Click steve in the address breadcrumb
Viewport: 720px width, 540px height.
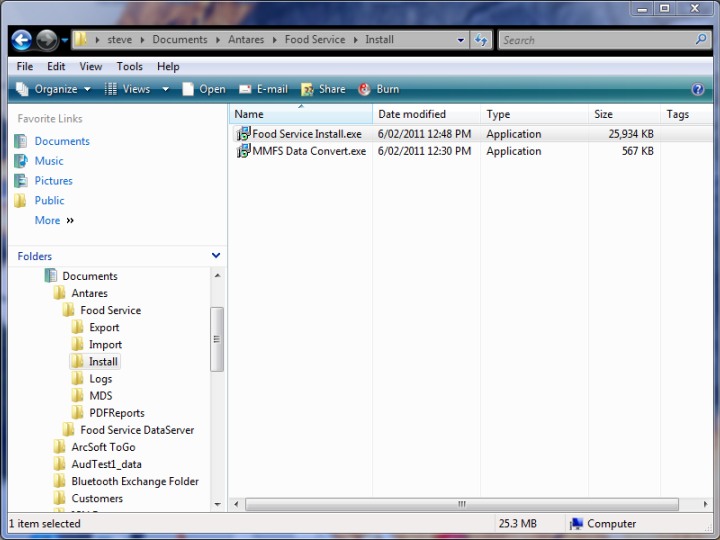tap(119, 40)
